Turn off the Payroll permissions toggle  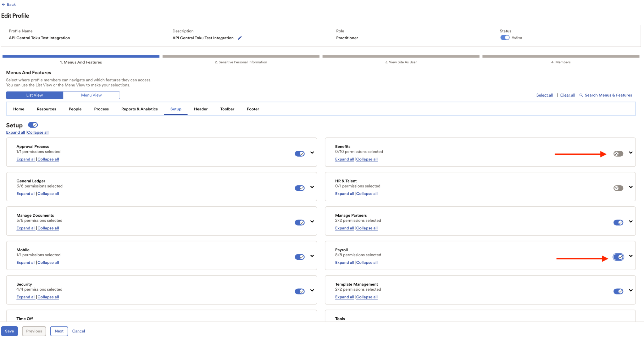point(618,257)
